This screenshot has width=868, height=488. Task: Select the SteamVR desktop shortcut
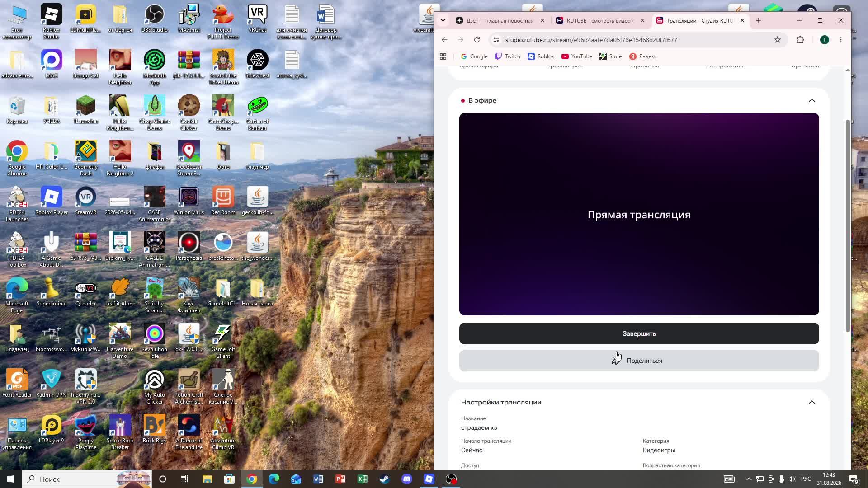[x=85, y=201]
